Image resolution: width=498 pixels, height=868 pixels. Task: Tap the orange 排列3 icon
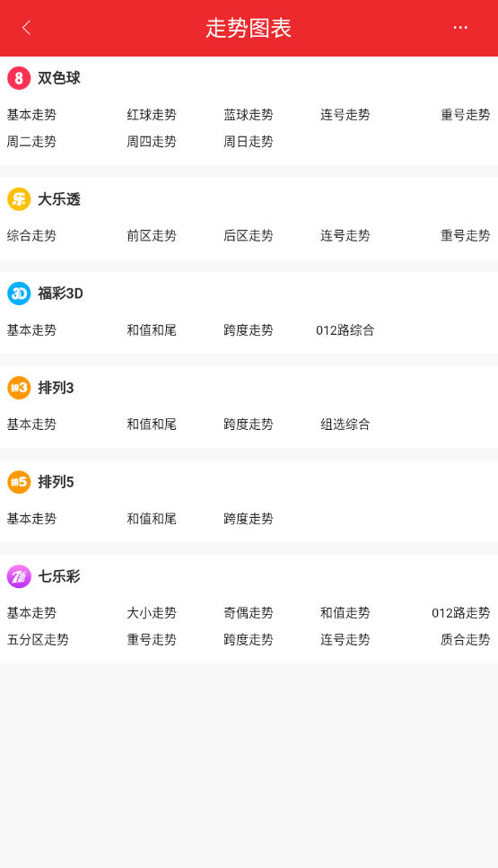19,388
